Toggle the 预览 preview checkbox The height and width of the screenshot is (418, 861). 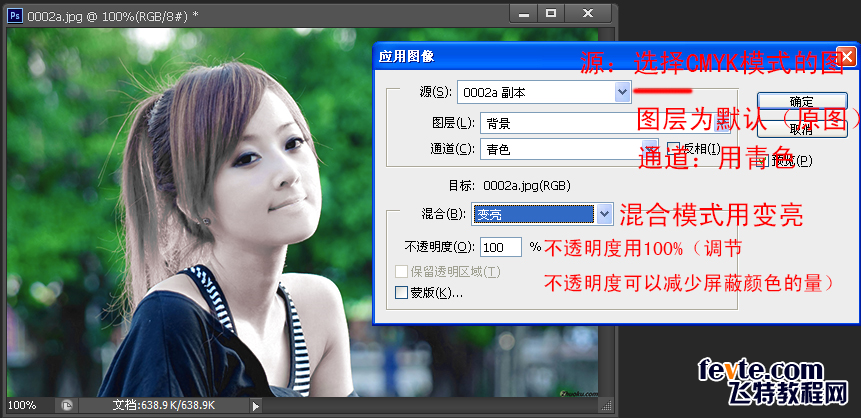click(x=763, y=161)
